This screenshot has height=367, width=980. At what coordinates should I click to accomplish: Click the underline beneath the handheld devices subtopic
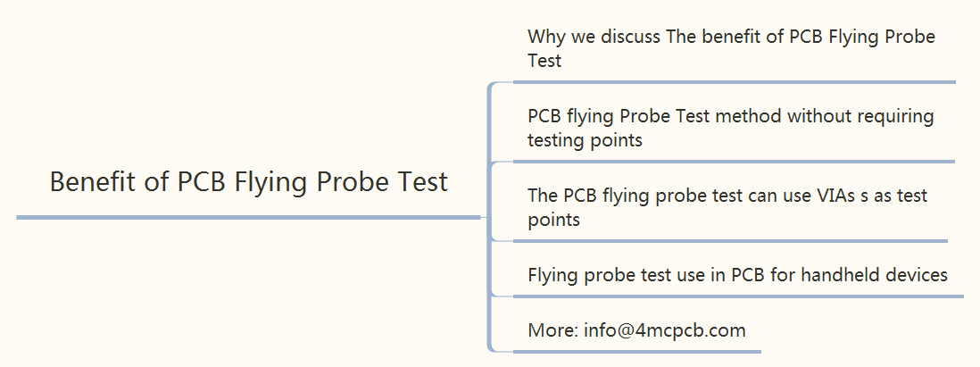pyautogui.click(x=738, y=296)
